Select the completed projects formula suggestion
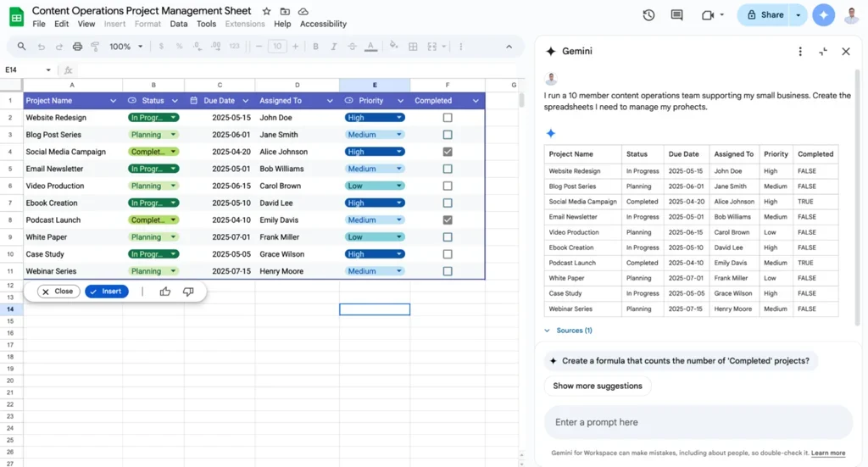Viewport: 868px width, 467px height. tap(681, 361)
